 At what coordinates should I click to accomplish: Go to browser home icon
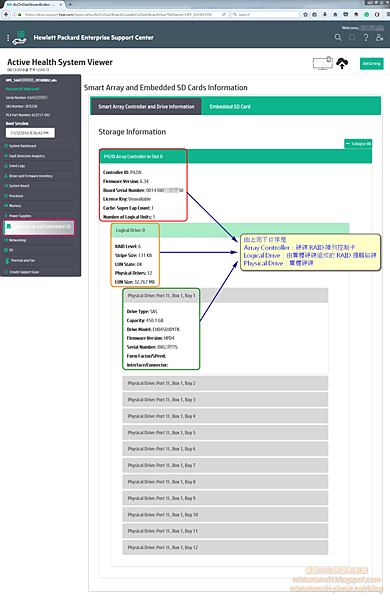pos(335,15)
